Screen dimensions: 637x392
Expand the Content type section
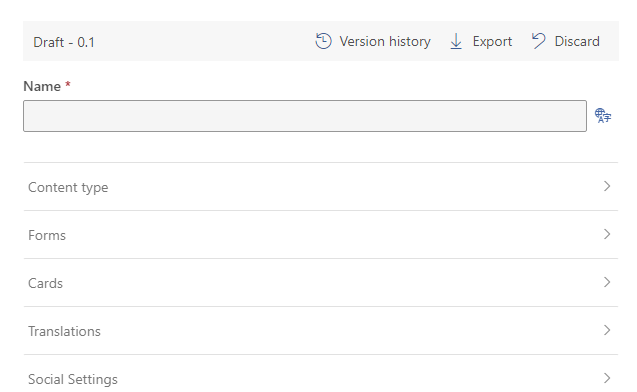tap(321, 187)
